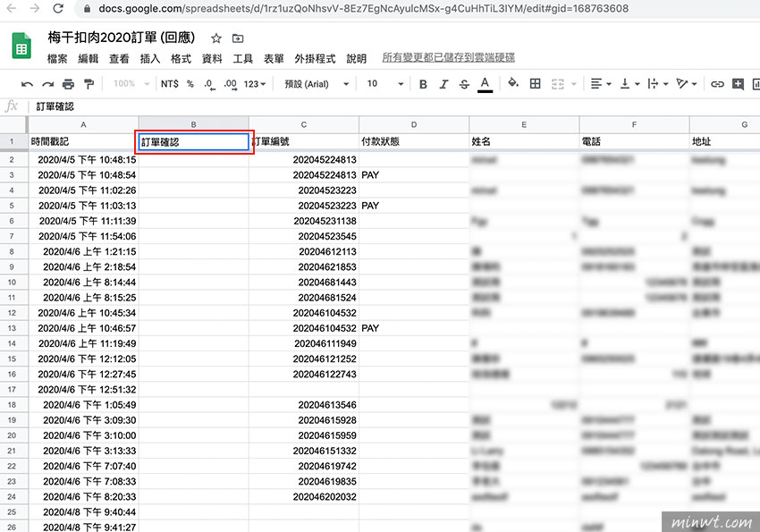This screenshot has height=532, width=760.
Task: Open vertical align dropdown
Action: pyautogui.click(x=629, y=84)
